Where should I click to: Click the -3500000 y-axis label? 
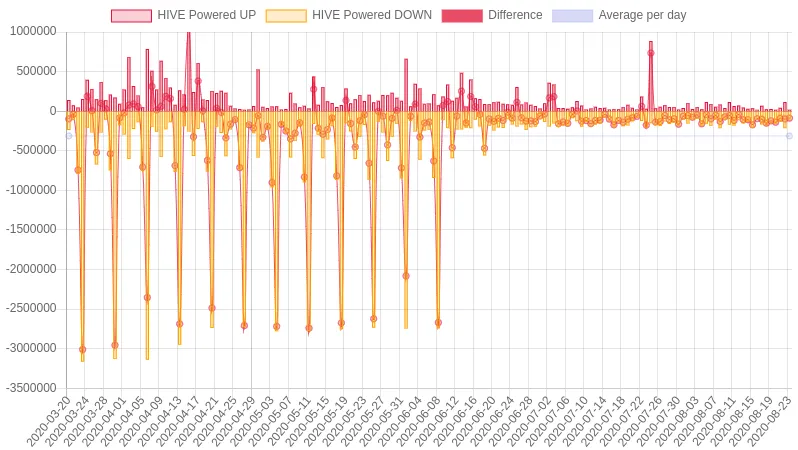31,388
